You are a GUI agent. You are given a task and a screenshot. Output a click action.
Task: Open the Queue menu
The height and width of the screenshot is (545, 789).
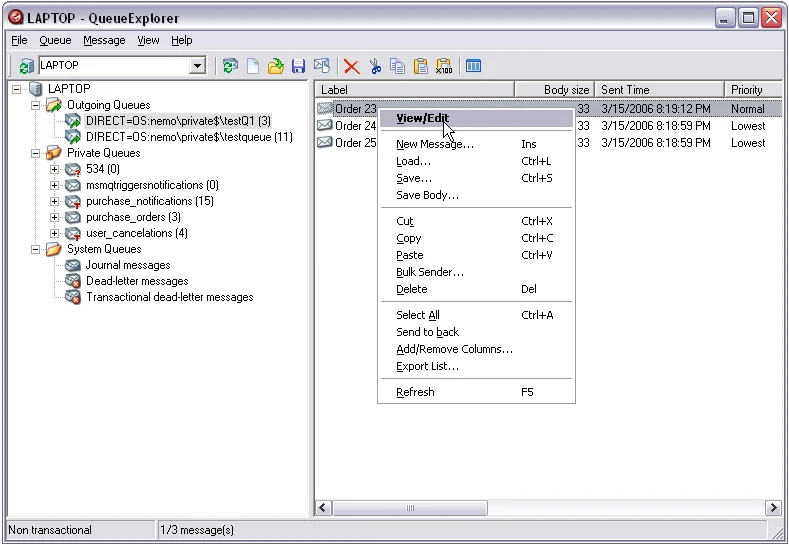coord(55,40)
